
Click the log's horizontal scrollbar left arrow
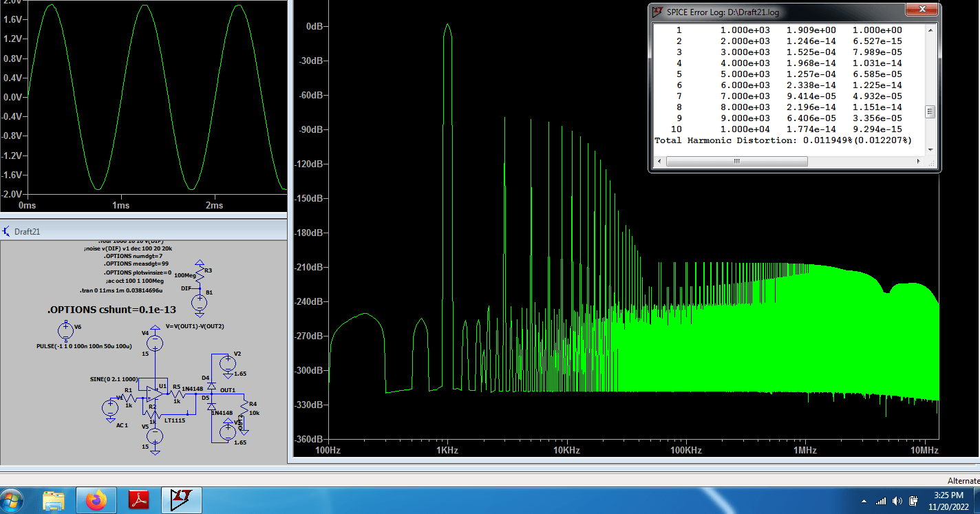(660, 161)
